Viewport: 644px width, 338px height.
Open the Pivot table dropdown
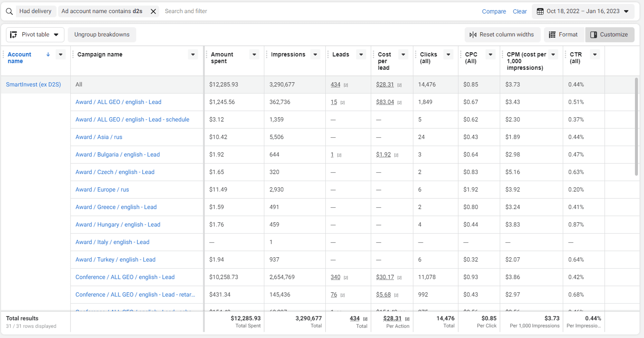tap(57, 34)
